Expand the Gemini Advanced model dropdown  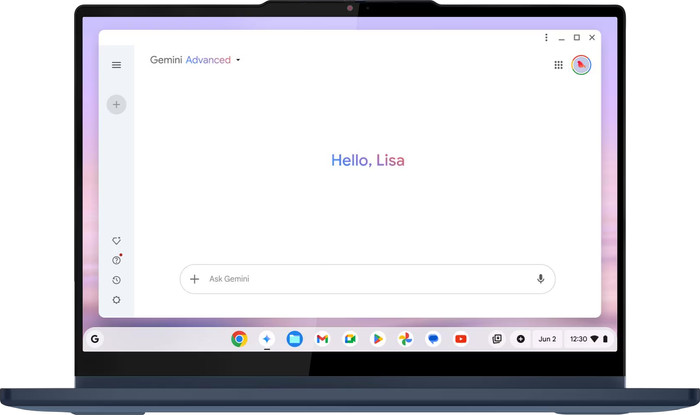coord(238,60)
